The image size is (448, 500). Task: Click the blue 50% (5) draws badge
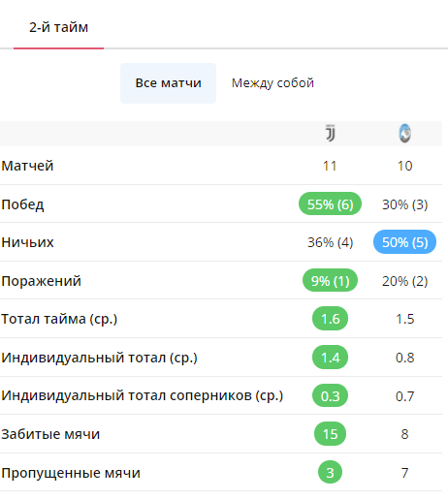coord(404,242)
